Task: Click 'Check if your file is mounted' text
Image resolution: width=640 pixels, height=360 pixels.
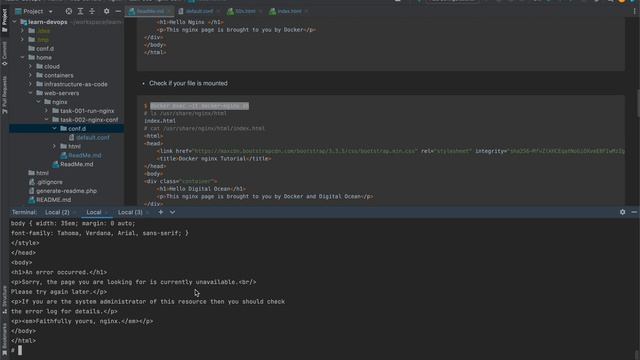Action: click(188, 83)
